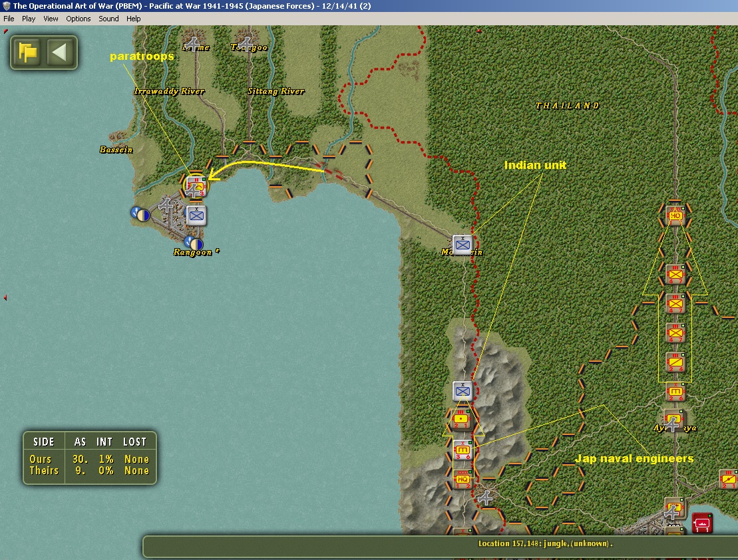This screenshot has width=738, height=560.
Task: Select the recon unit marked 2 4
Action: (x=675, y=362)
